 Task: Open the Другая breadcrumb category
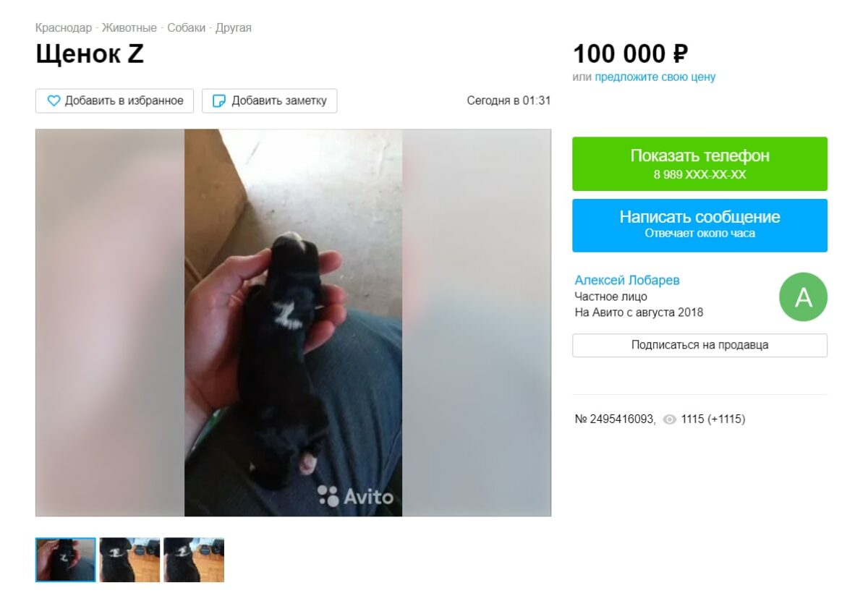(x=234, y=28)
